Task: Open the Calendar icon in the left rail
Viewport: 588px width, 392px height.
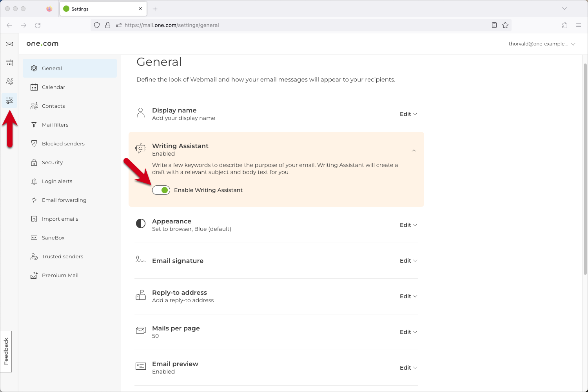Action: [9, 63]
